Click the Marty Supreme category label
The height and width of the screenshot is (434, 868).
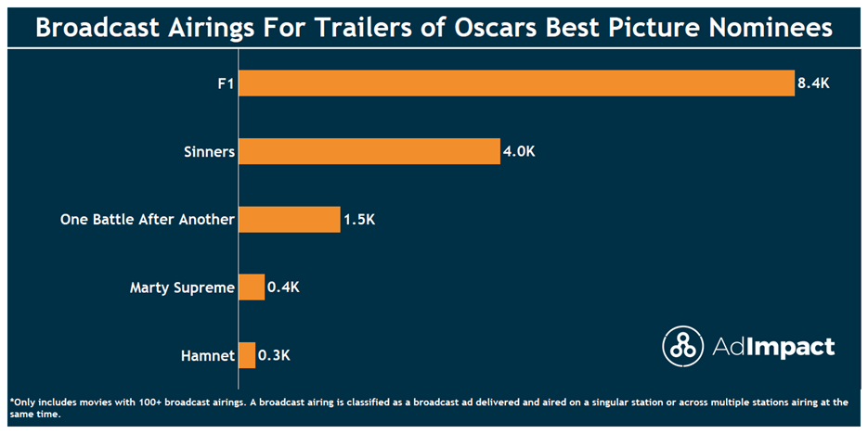click(x=182, y=287)
